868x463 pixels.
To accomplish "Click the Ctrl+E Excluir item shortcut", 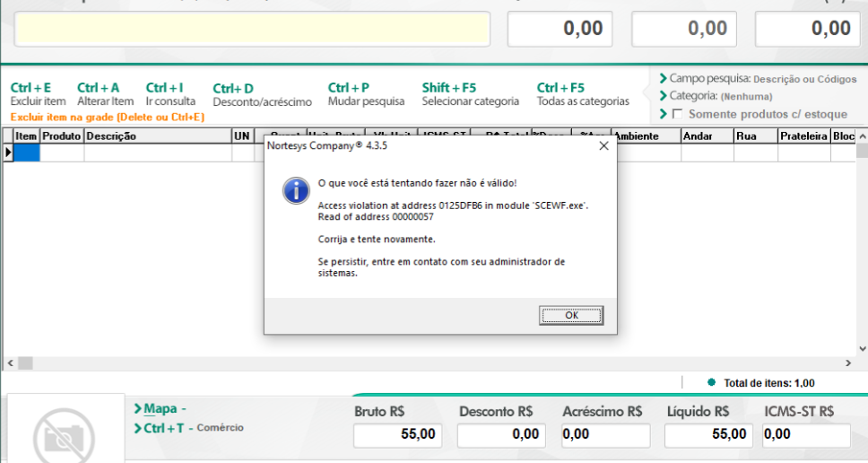I will [38, 94].
